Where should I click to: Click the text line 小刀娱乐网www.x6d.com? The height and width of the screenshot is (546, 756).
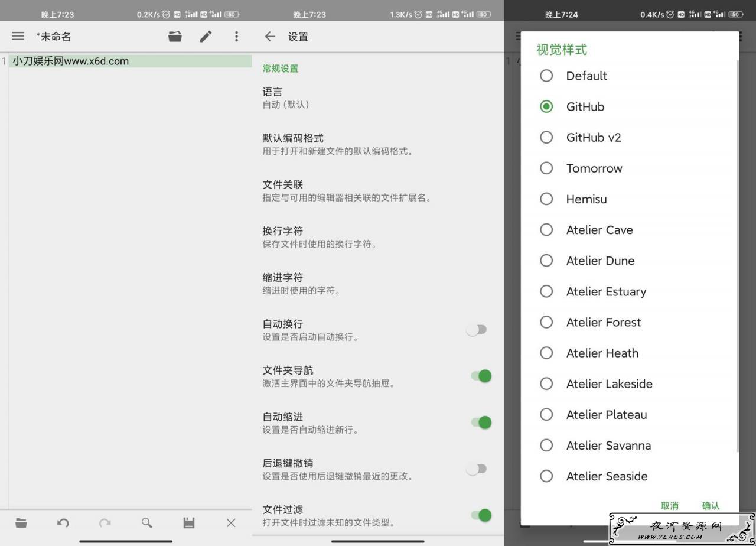point(71,61)
